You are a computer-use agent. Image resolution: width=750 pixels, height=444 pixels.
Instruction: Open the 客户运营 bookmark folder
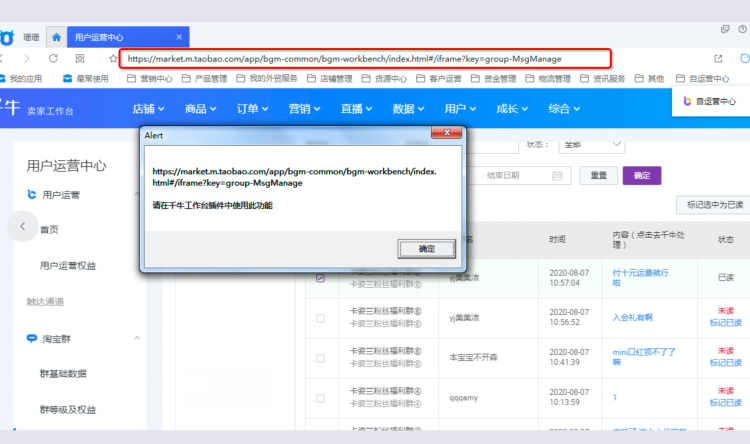tap(439, 78)
